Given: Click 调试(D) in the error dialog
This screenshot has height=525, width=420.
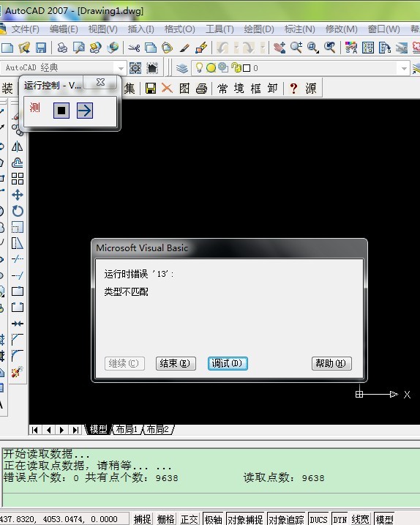Looking at the screenshot, I should point(228,363).
